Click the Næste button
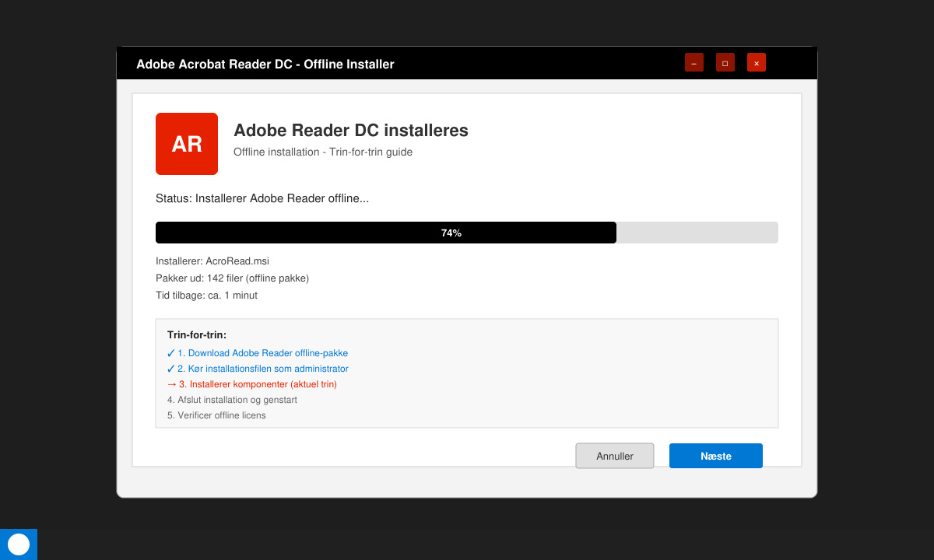 click(x=716, y=456)
